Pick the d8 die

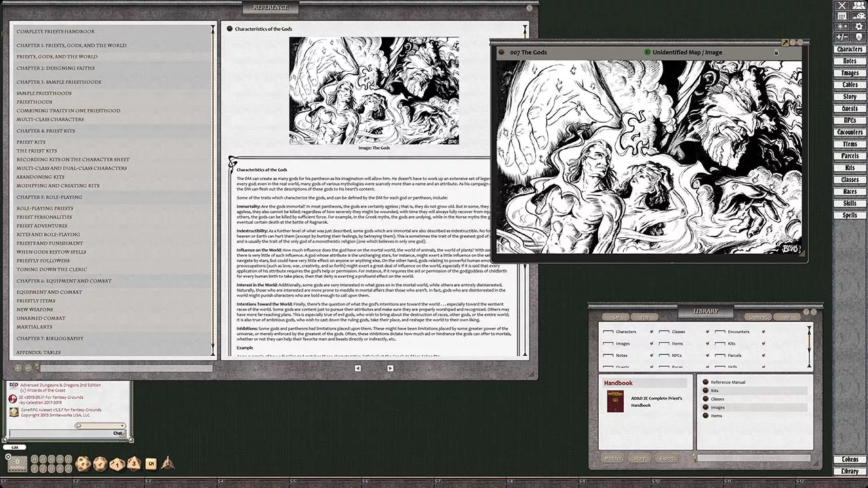click(134, 464)
